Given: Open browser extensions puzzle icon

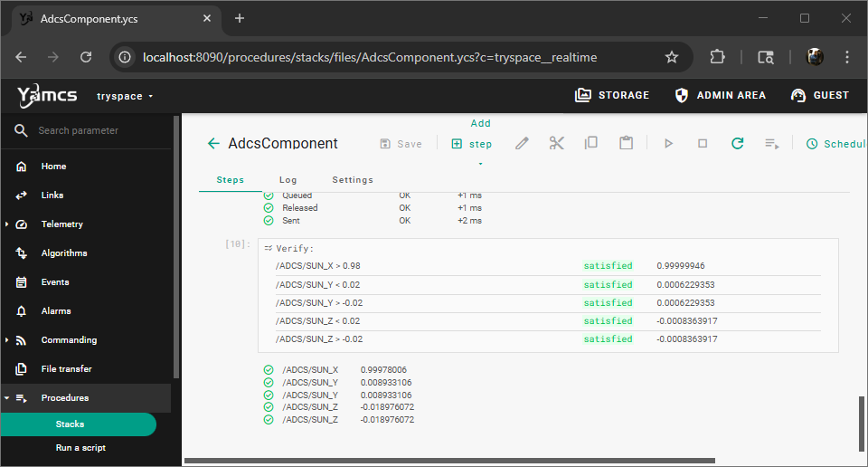Looking at the screenshot, I should [717, 57].
